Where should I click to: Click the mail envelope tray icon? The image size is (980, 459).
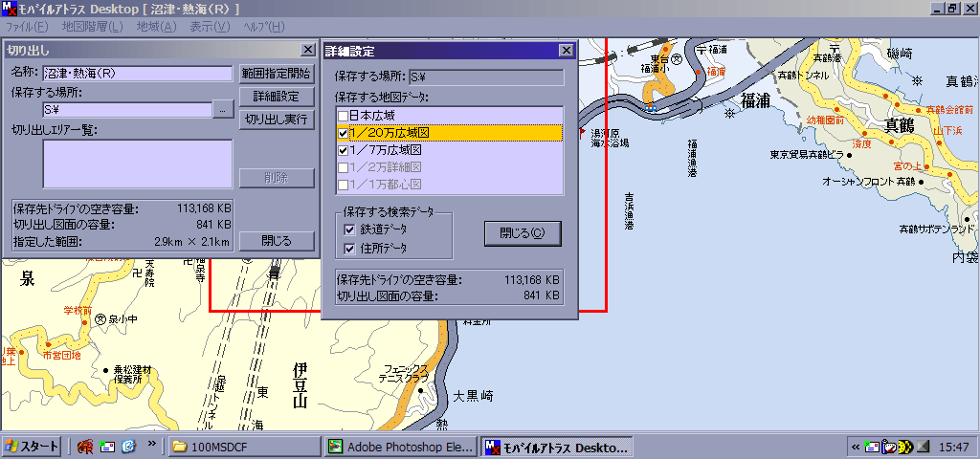click(x=871, y=448)
